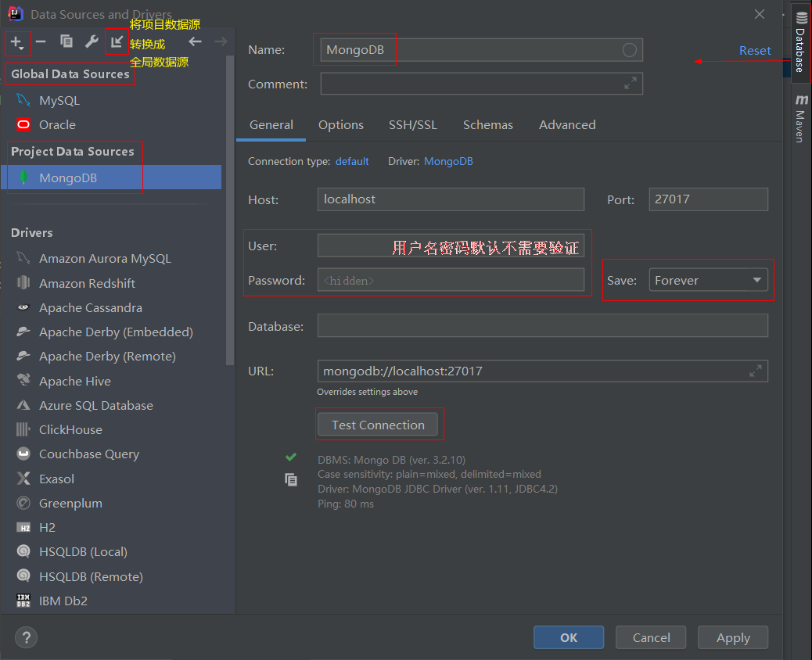Switch to the Schemas tab

click(488, 125)
